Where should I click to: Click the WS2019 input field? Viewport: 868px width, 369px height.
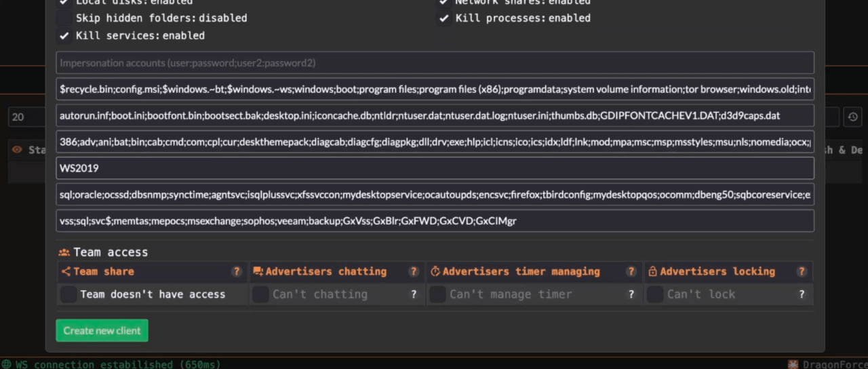[x=435, y=168]
